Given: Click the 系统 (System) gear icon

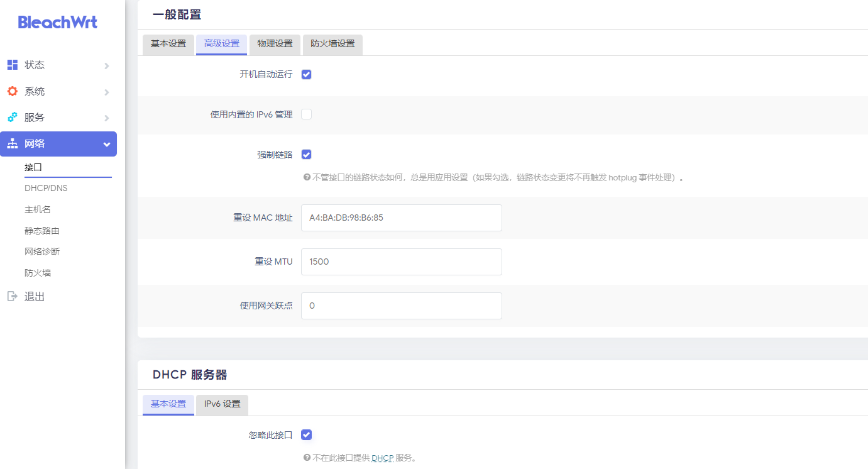Looking at the screenshot, I should (x=12, y=91).
